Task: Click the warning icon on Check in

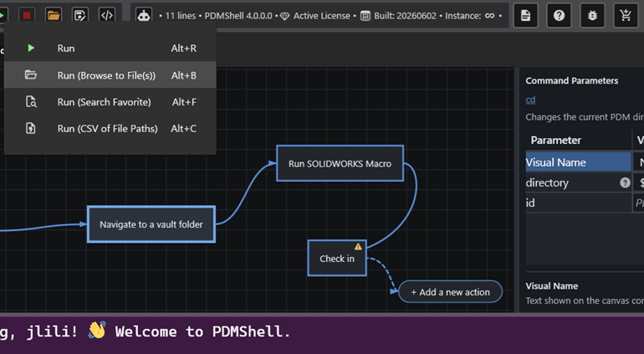Action: coord(358,246)
